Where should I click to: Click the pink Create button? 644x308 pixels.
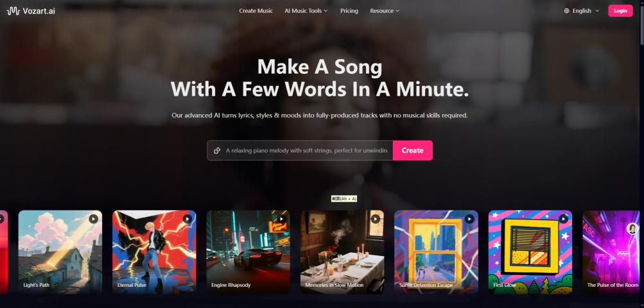412,150
